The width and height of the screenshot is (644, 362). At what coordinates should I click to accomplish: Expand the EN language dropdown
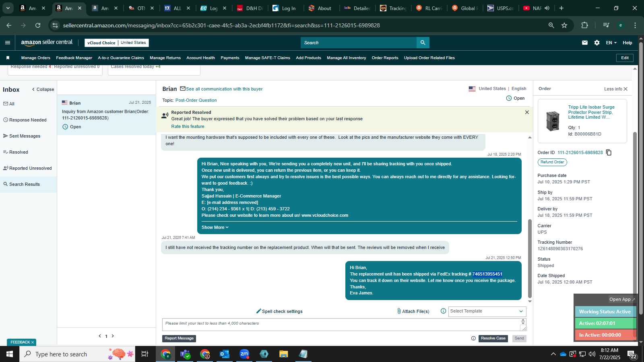(x=611, y=43)
